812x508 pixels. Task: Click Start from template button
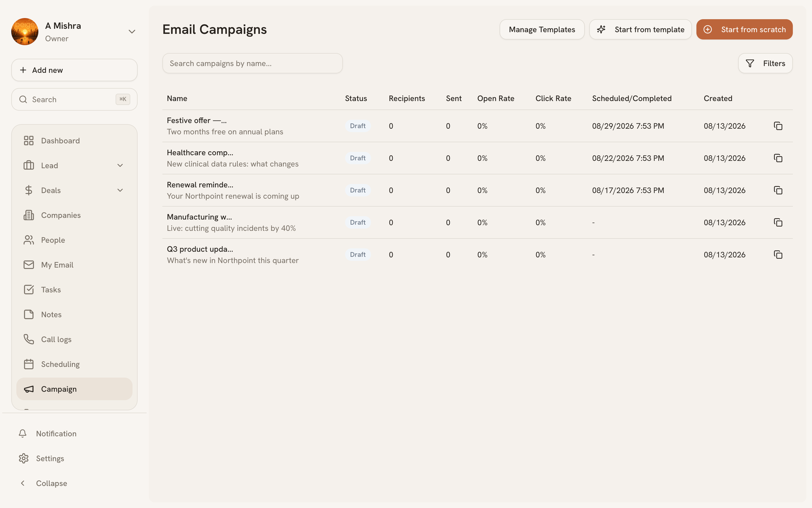[640, 29]
